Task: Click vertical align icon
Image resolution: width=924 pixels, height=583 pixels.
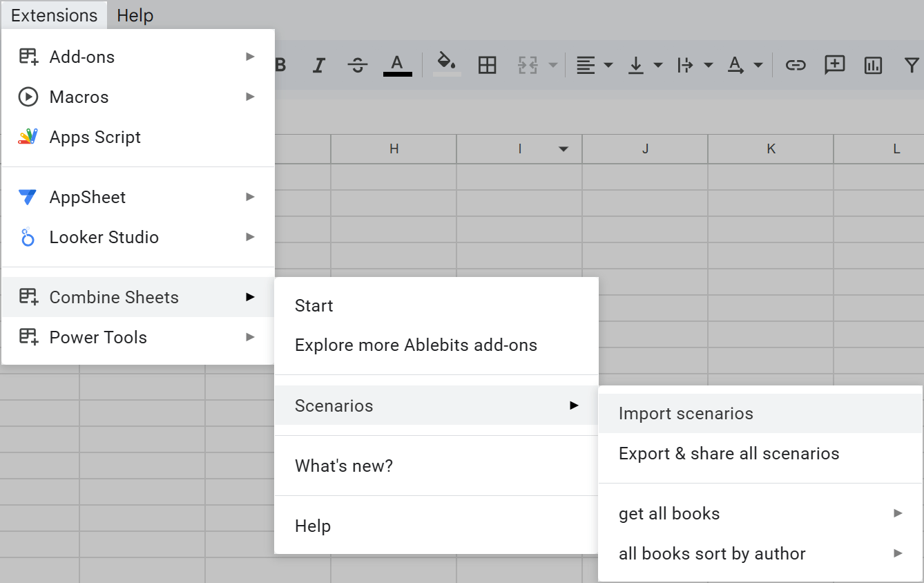Action: (635, 66)
